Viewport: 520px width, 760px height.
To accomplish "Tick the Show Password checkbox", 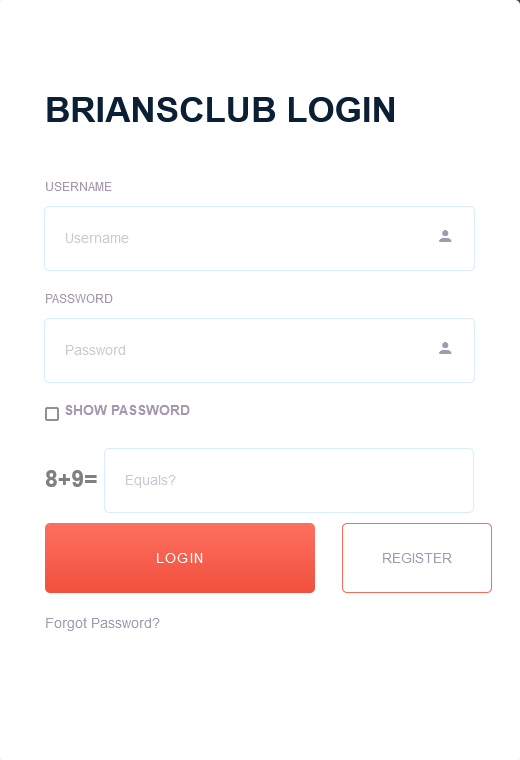I will (52, 414).
